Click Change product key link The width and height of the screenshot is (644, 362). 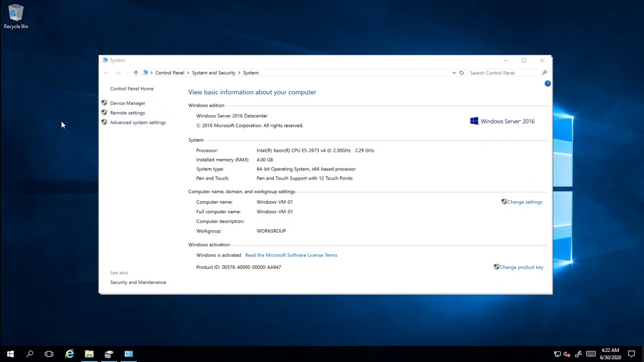pos(521,267)
